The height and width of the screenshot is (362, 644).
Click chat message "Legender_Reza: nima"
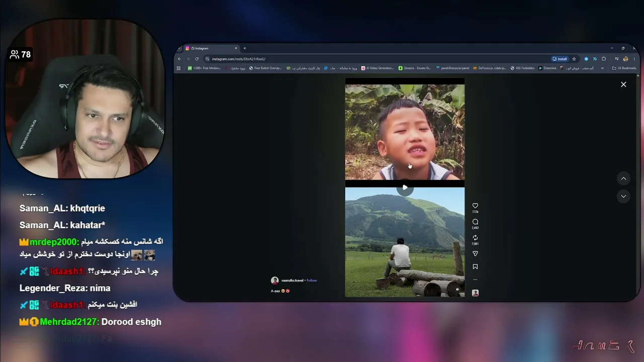(64, 288)
